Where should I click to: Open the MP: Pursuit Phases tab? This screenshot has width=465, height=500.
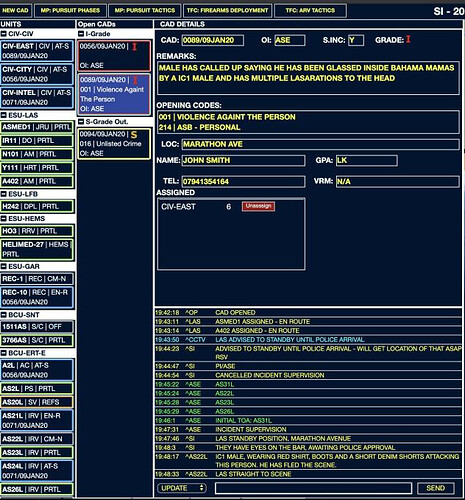[70, 10]
